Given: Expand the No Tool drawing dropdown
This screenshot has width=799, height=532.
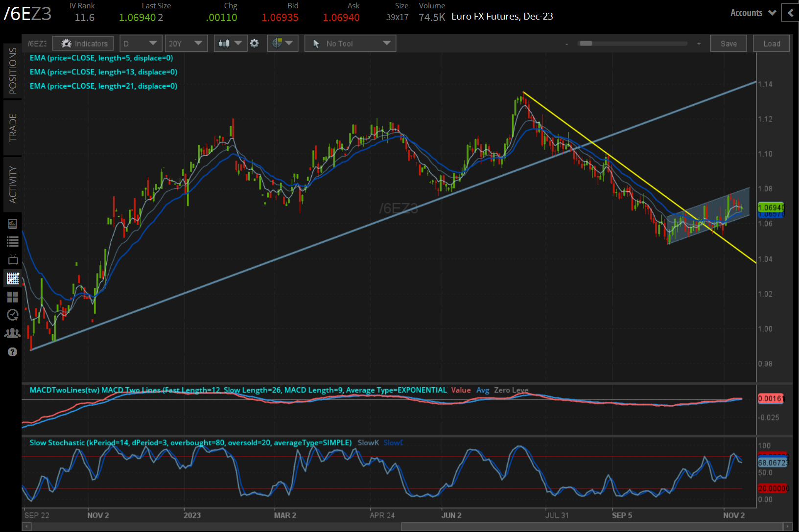Looking at the screenshot, I should point(350,44).
